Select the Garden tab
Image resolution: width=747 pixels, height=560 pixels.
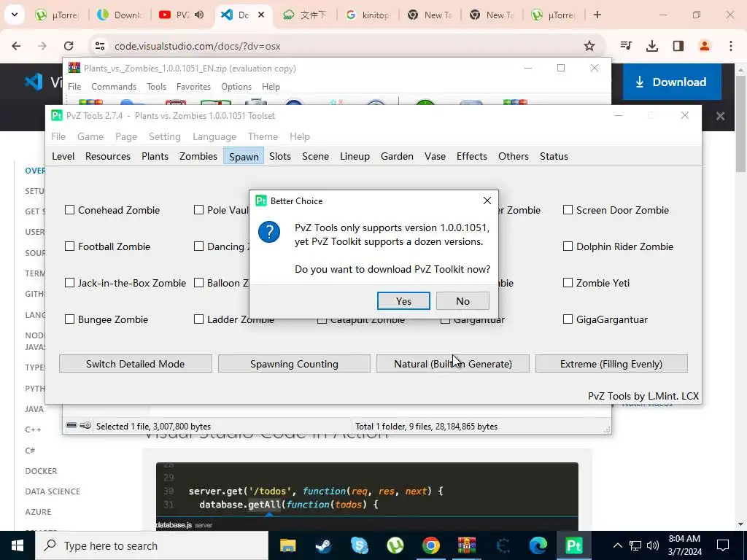397,156
